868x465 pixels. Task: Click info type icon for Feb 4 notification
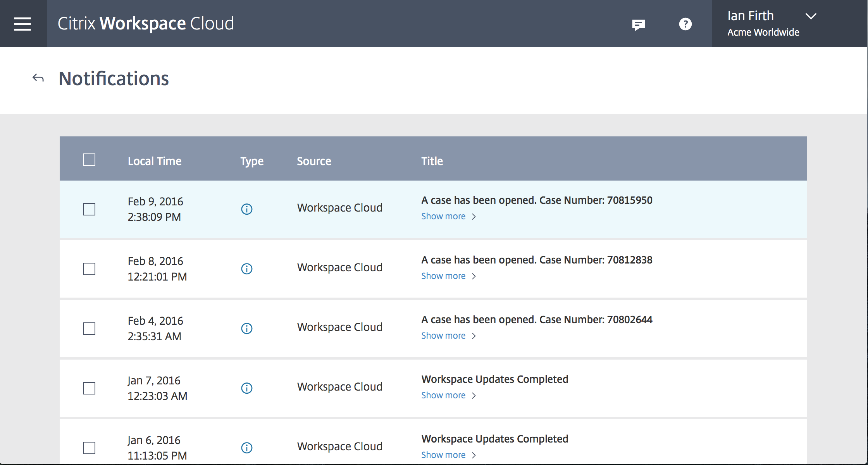(246, 329)
